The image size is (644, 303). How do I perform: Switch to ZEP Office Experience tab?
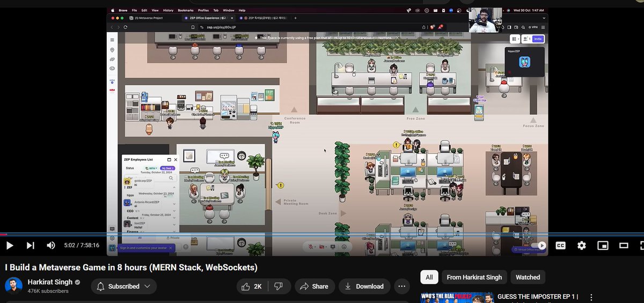point(207,18)
